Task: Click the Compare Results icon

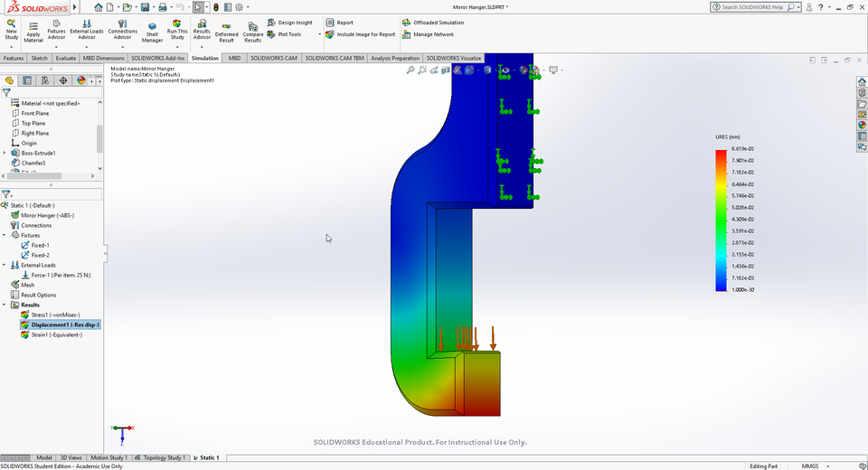Action: click(252, 33)
